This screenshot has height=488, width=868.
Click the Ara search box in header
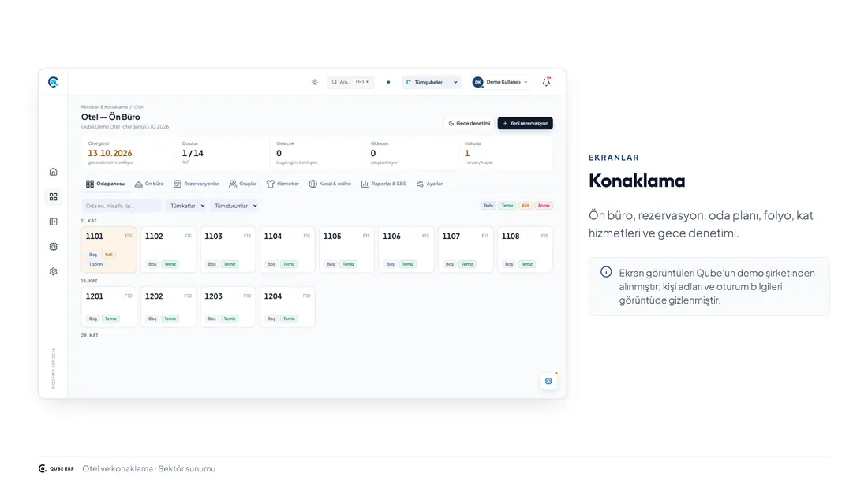tap(350, 83)
